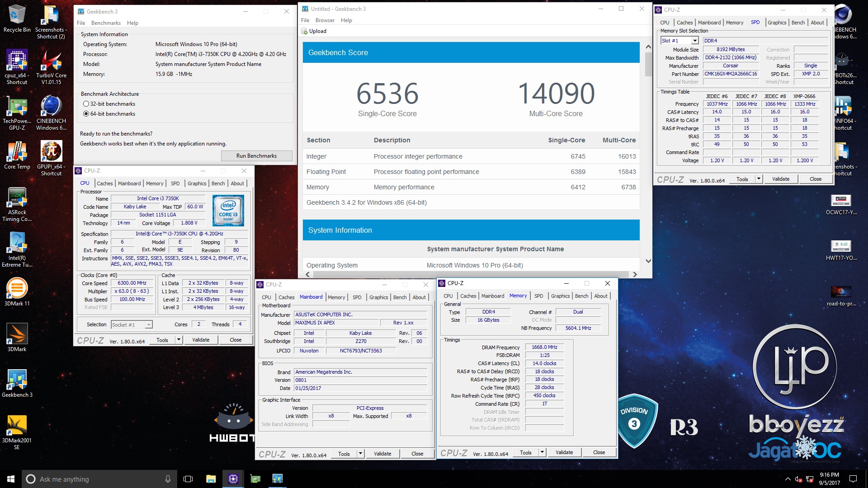The image size is (868, 488).
Task: Click Ask me anything search box
Action: [x=100, y=479]
